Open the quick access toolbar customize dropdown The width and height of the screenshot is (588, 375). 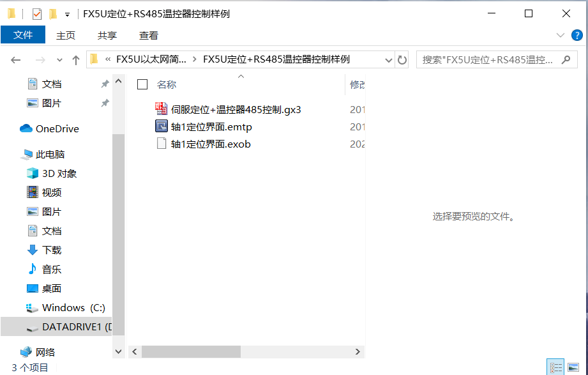67,15
